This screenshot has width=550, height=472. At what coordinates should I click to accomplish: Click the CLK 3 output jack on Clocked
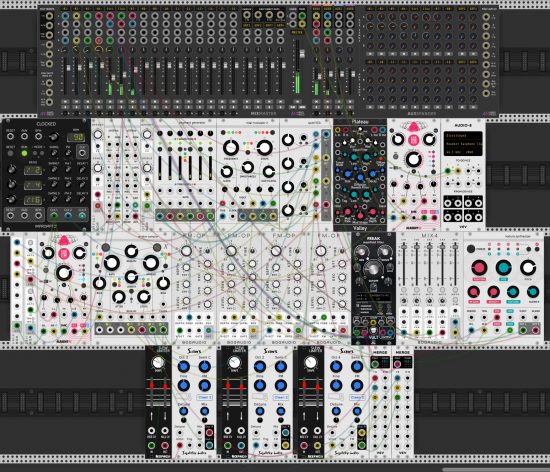tap(82, 216)
